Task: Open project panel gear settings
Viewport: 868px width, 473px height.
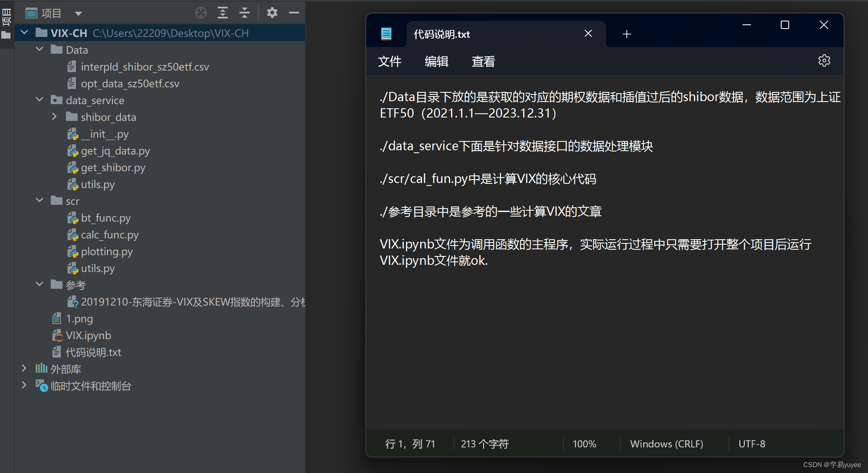Action: click(272, 13)
